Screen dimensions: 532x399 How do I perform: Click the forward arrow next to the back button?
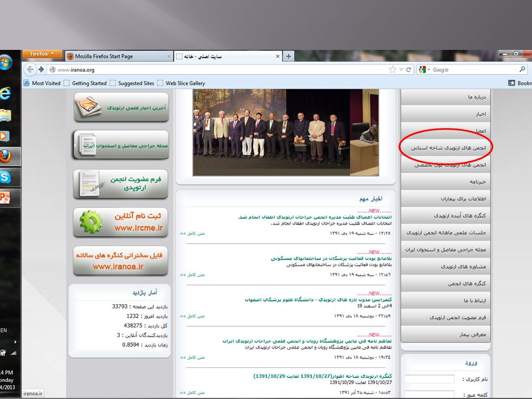click(x=42, y=70)
